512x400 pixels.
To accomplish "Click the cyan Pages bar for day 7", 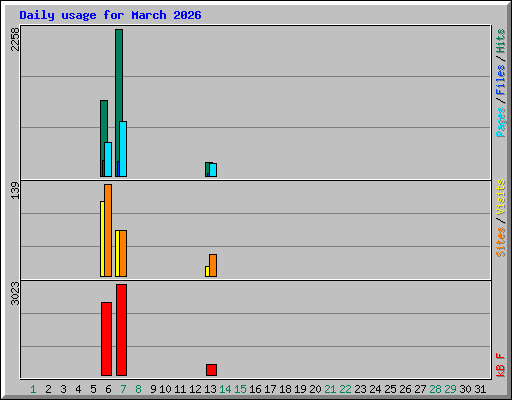I will pos(123,149).
